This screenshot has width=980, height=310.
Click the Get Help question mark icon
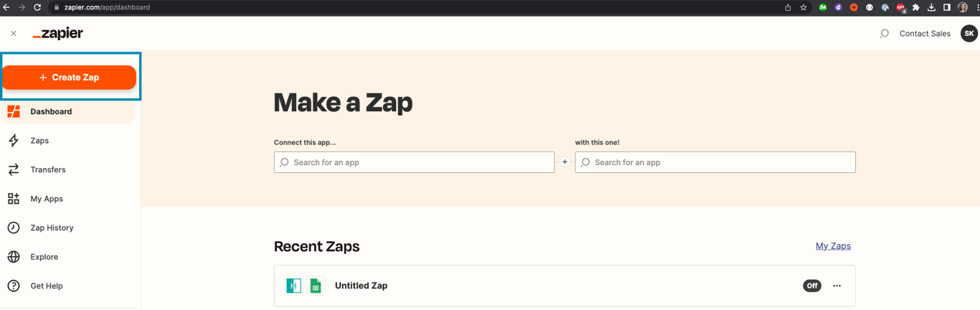tap(14, 286)
